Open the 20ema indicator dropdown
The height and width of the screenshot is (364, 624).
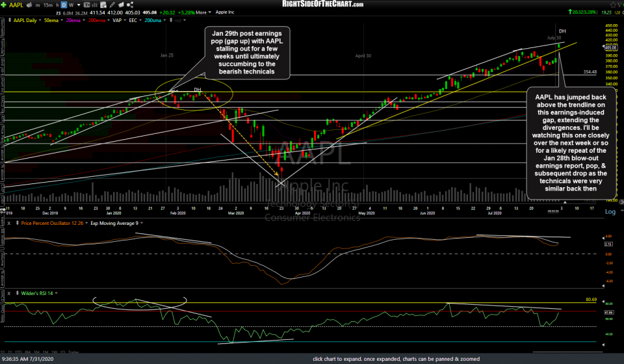pyautogui.click(x=84, y=20)
